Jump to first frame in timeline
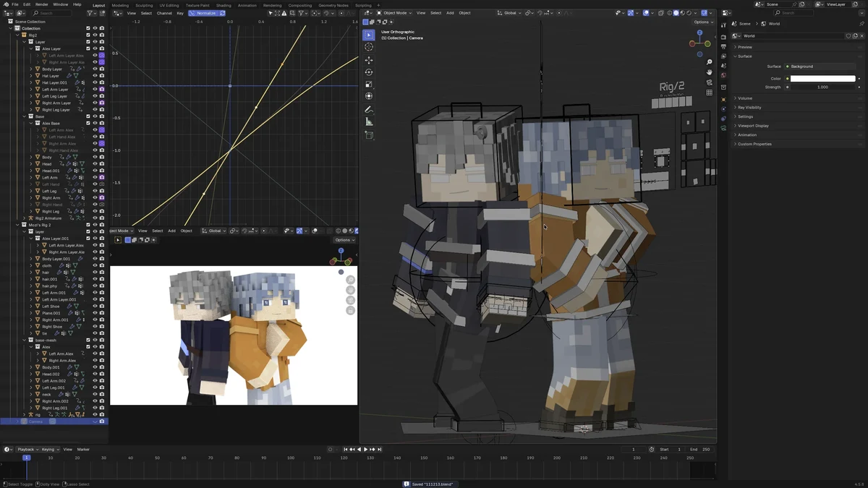Screen dimensions: 868x488 tap(346, 450)
